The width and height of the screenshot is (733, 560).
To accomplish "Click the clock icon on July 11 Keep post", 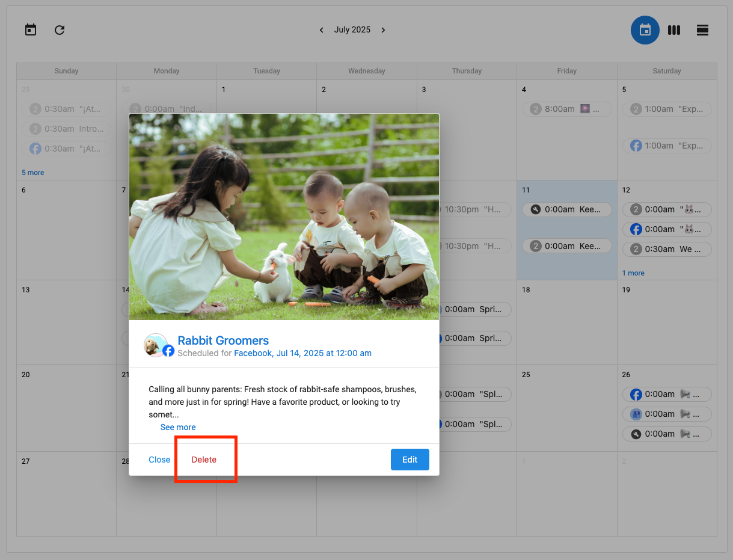I will [x=535, y=209].
